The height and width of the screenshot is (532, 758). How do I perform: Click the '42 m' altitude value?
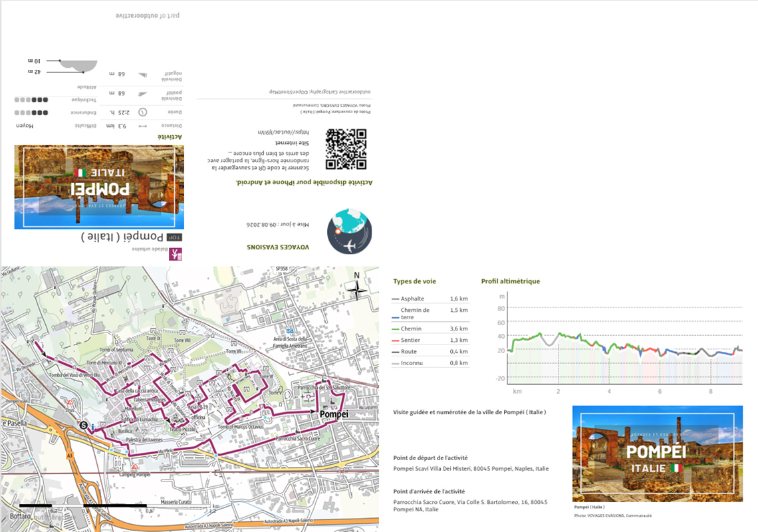34,72
